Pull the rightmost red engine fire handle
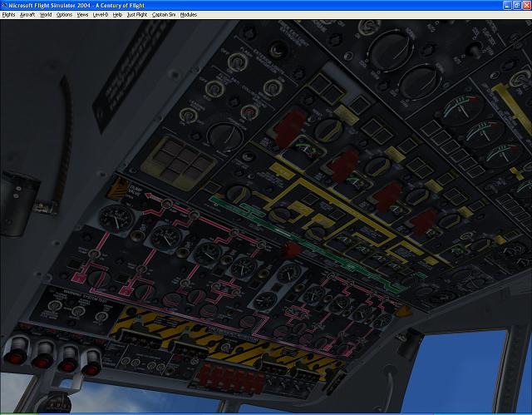Viewport: 532px width, 415px height. click(91, 363)
